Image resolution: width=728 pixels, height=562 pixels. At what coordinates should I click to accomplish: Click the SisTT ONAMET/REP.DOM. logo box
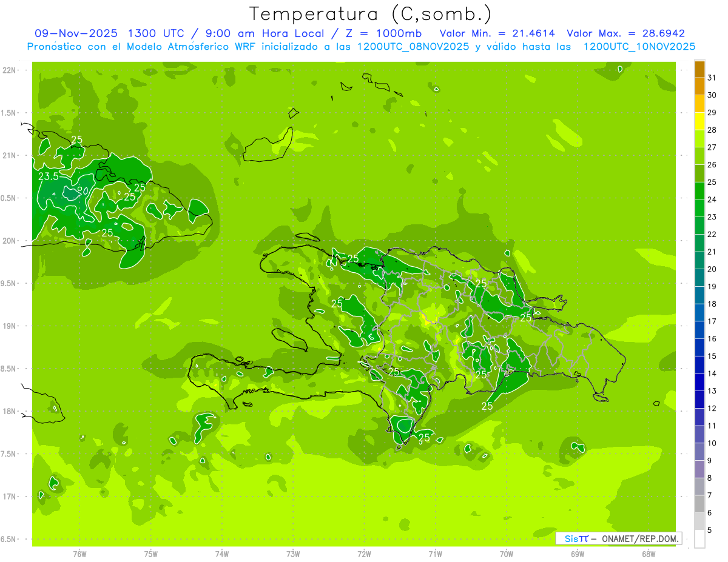click(x=619, y=538)
